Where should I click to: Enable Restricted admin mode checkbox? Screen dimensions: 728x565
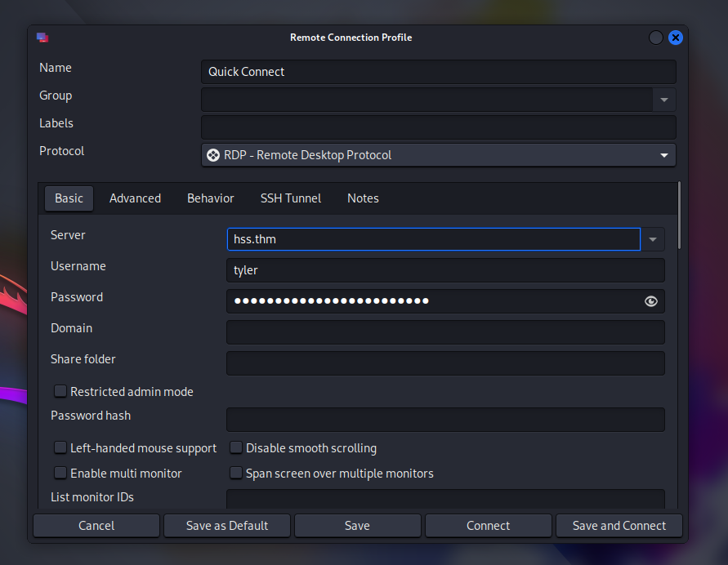coord(60,392)
